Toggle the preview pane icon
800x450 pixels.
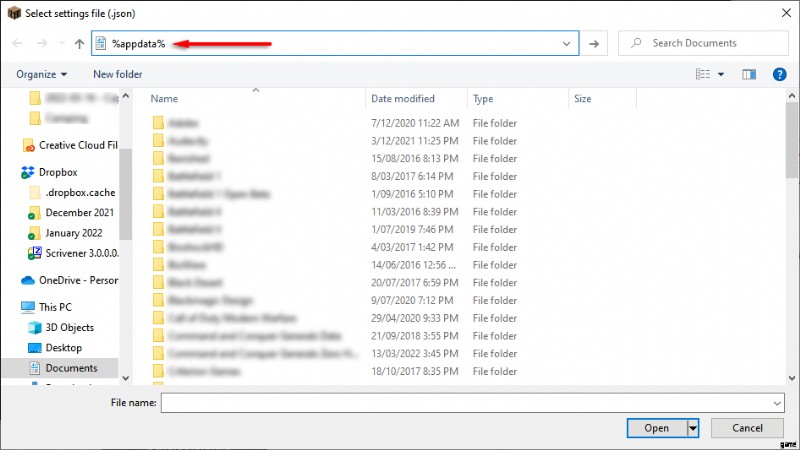(748, 74)
